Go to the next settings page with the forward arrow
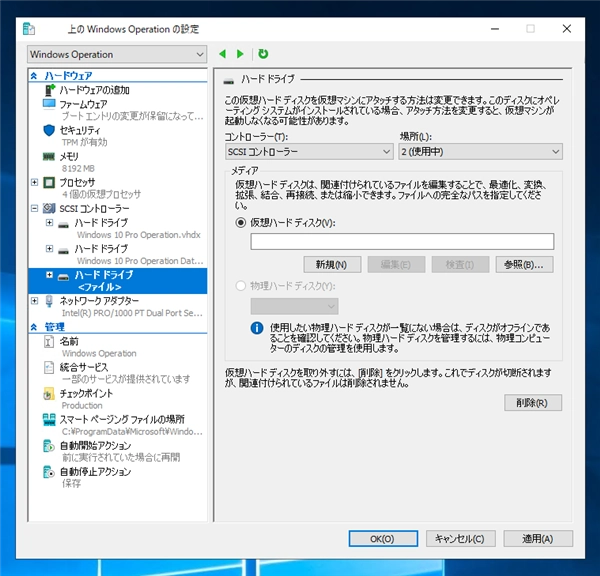The image size is (600, 576). (240, 54)
